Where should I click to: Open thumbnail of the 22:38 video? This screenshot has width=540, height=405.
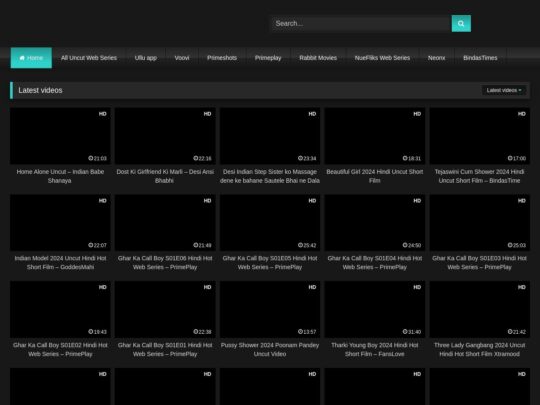[165, 309]
